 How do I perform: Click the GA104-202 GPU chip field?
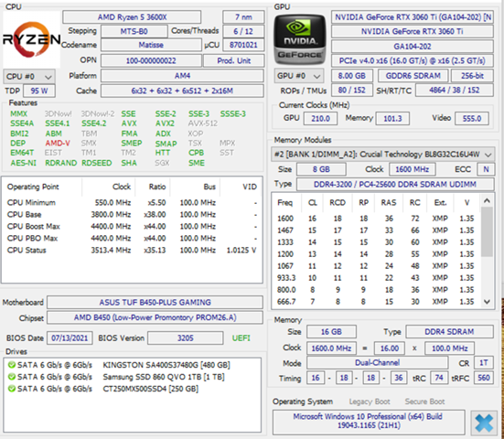click(413, 47)
